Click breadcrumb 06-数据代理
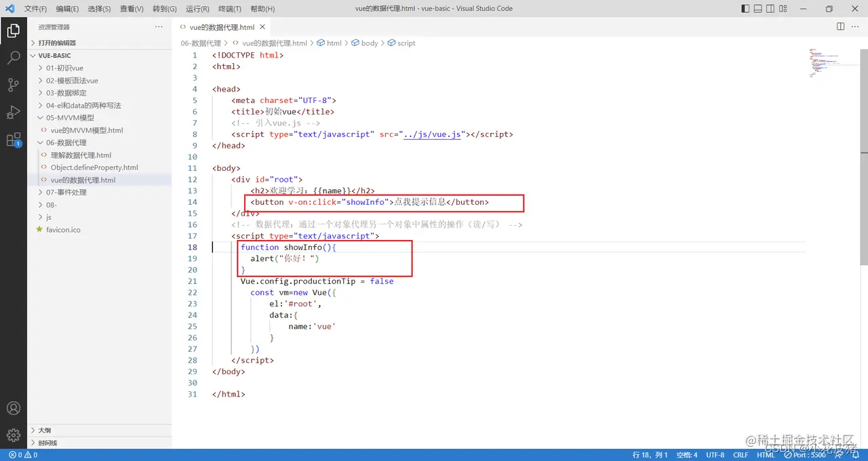The image size is (868, 461). point(201,43)
